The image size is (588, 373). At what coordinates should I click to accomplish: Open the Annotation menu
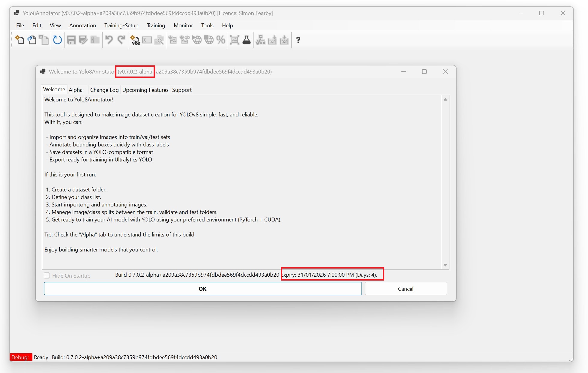pos(82,26)
